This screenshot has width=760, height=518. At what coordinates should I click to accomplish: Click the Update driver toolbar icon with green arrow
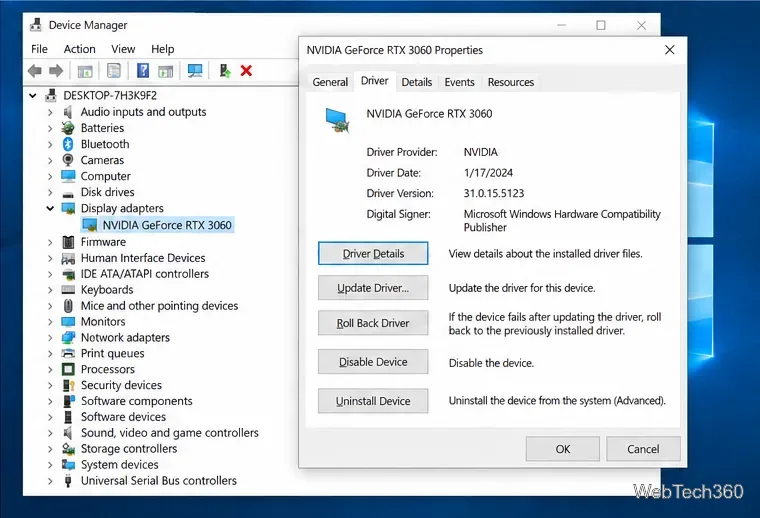tap(225, 71)
